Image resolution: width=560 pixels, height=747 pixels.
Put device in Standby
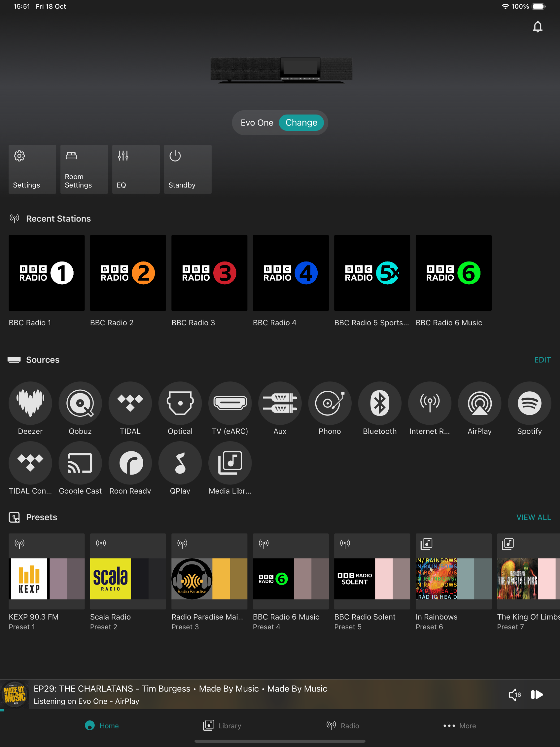click(188, 169)
